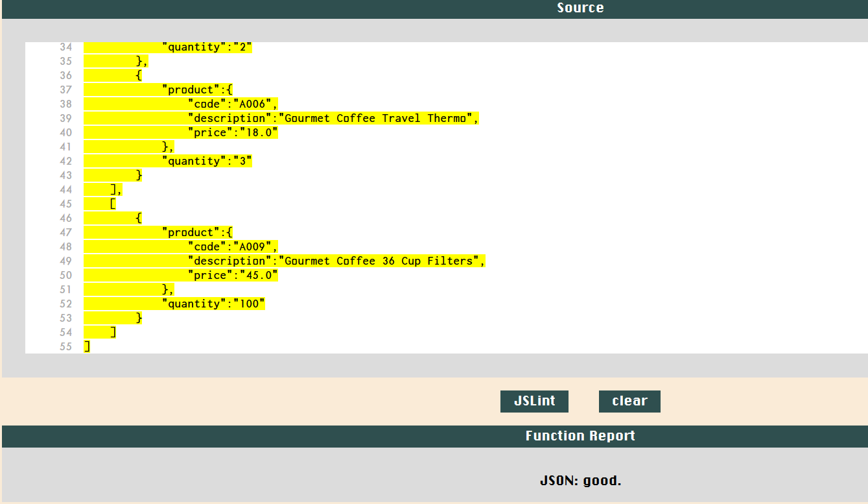The width and height of the screenshot is (868, 504).
Task: Click line 38 with "code":"A006"
Action: click(233, 104)
